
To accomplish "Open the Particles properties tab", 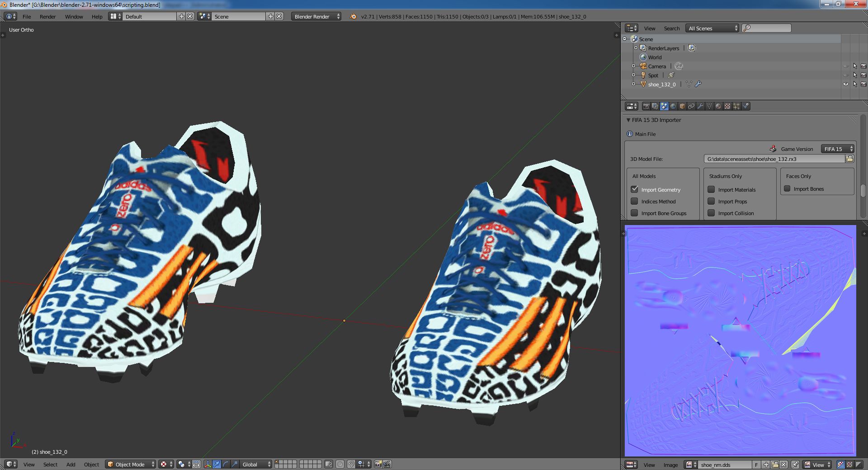I will [x=736, y=106].
